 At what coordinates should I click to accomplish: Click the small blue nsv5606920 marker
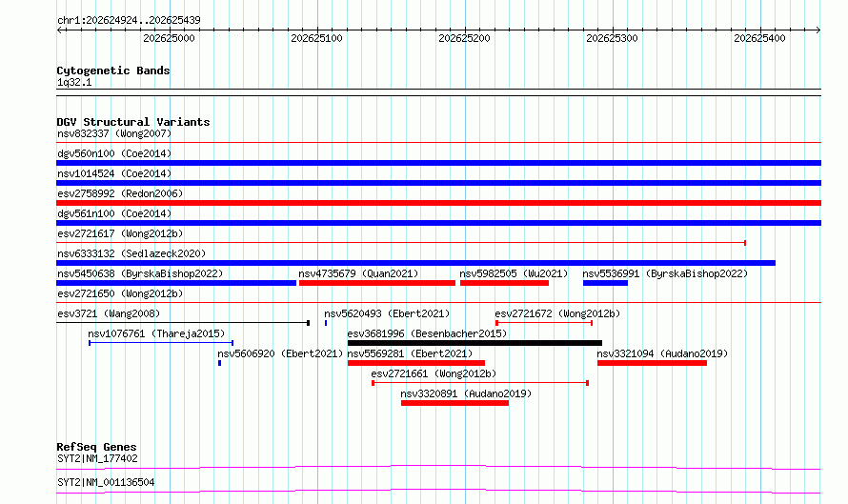(x=219, y=363)
